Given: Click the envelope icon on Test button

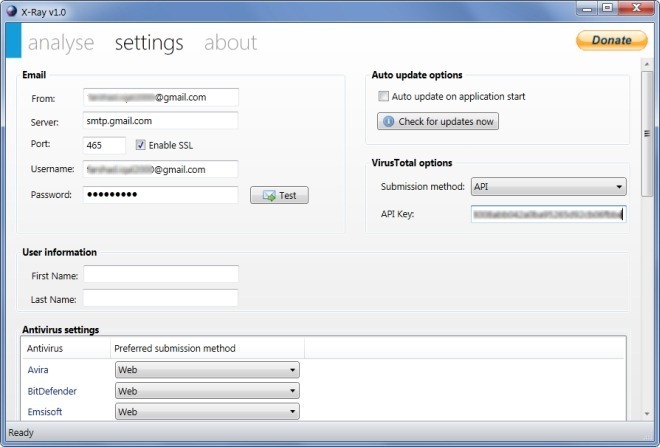Looking at the screenshot, I should point(269,196).
